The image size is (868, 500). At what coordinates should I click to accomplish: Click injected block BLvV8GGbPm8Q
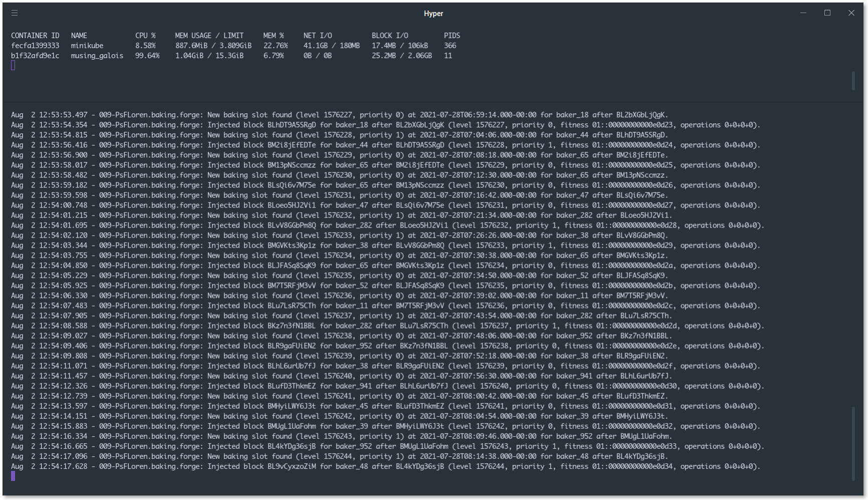[292, 225]
